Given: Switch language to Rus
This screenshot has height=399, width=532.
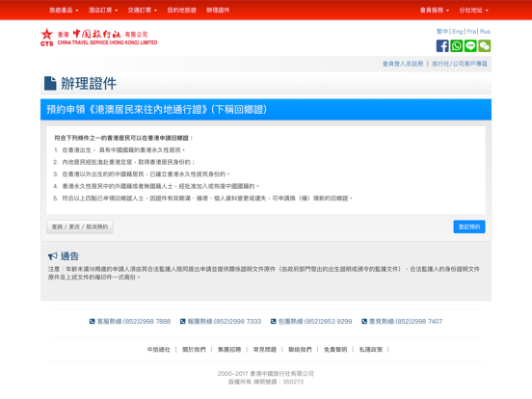Looking at the screenshot, I should 485,31.
